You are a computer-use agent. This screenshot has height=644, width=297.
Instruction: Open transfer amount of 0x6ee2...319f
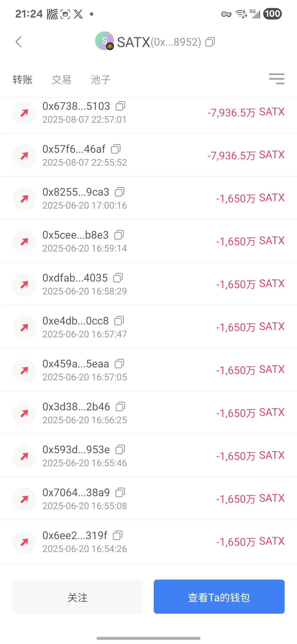click(250, 541)
